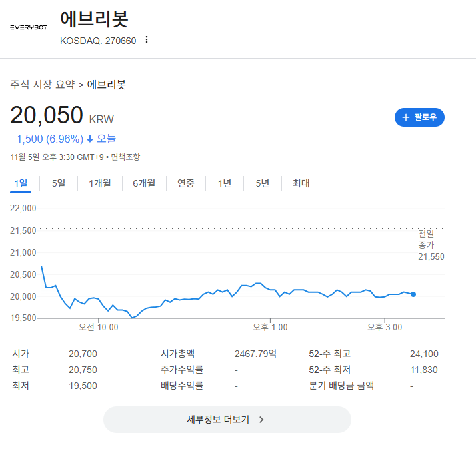Switch to the 5일 chart tab
This screenshot has height=453, width=476.
coord(59,183)
